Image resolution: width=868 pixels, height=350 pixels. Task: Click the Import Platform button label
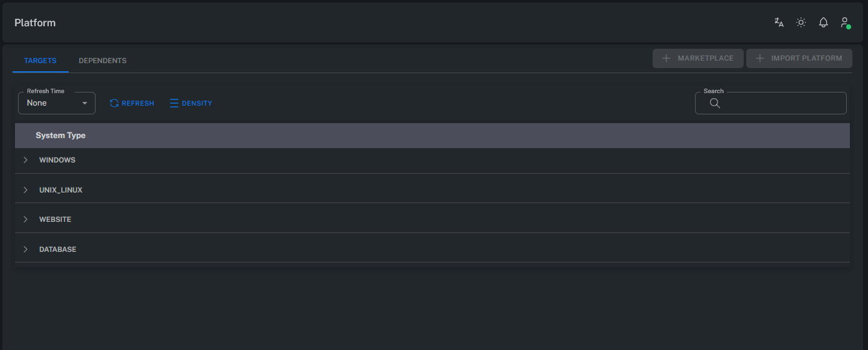click(807, 58)
